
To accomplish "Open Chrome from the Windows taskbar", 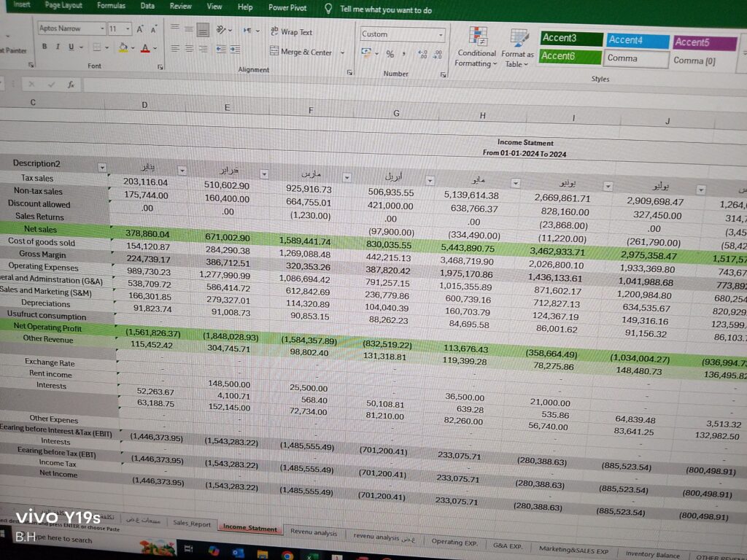I will 287,555.
